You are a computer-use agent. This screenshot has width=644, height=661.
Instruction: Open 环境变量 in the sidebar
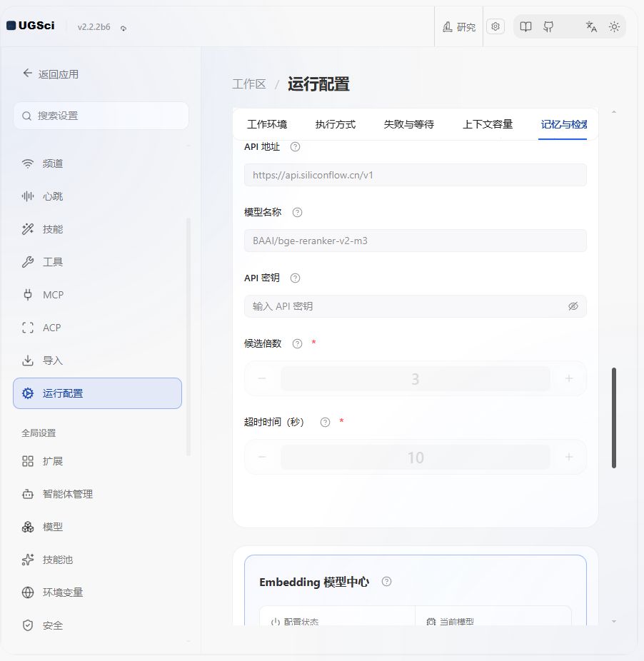coord(97,592)
